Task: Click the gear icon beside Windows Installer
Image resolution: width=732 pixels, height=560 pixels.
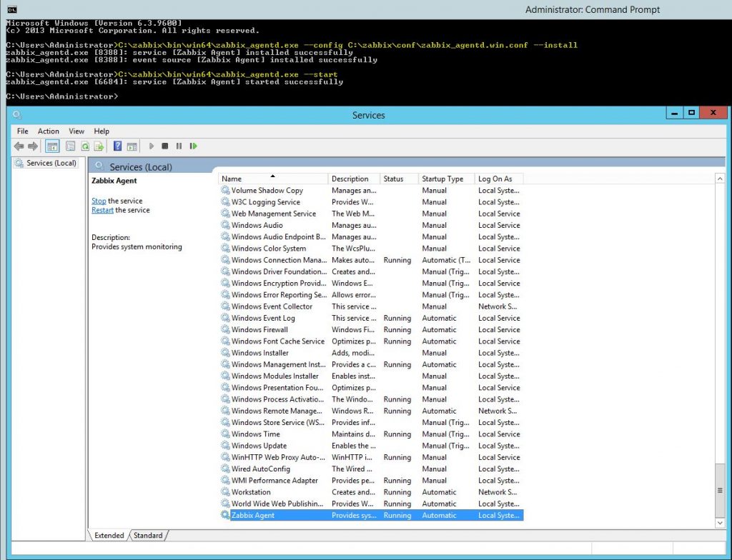Action: tap(225, 353)
